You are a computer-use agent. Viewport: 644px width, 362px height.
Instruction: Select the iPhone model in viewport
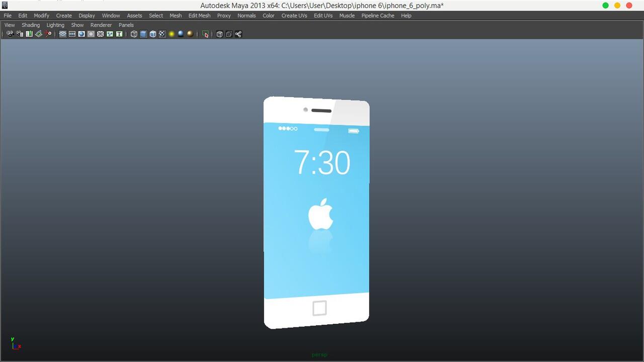coord(316,212)
